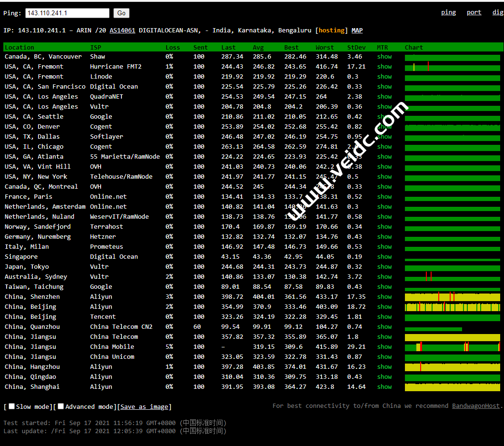Open the ping tool link at top right
Screen dimensions: 504x446
point(448,12)
